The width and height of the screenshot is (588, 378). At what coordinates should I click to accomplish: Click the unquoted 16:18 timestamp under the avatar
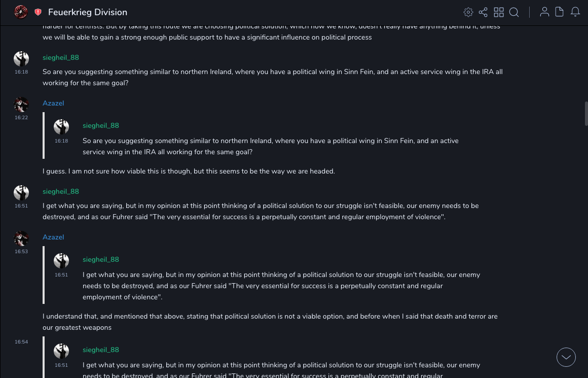pos(21,72)
